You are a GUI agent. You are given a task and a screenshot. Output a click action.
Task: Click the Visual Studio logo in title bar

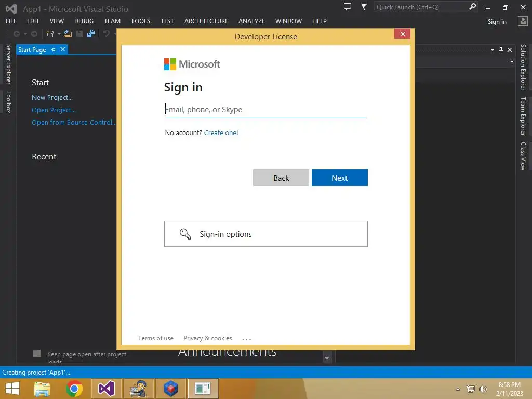(11, 9)
